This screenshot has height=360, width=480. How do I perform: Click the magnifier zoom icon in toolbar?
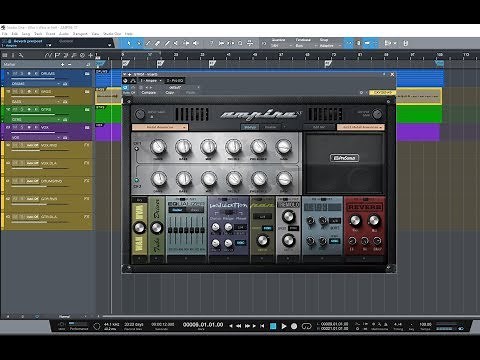point(240,43)
